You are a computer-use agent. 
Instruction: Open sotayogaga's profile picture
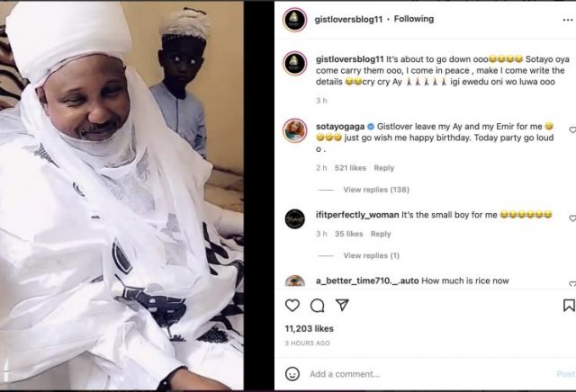click(x=295, y=130)
